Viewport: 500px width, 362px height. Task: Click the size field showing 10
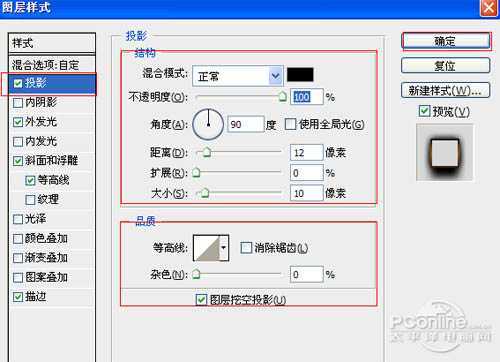point(307,193)
